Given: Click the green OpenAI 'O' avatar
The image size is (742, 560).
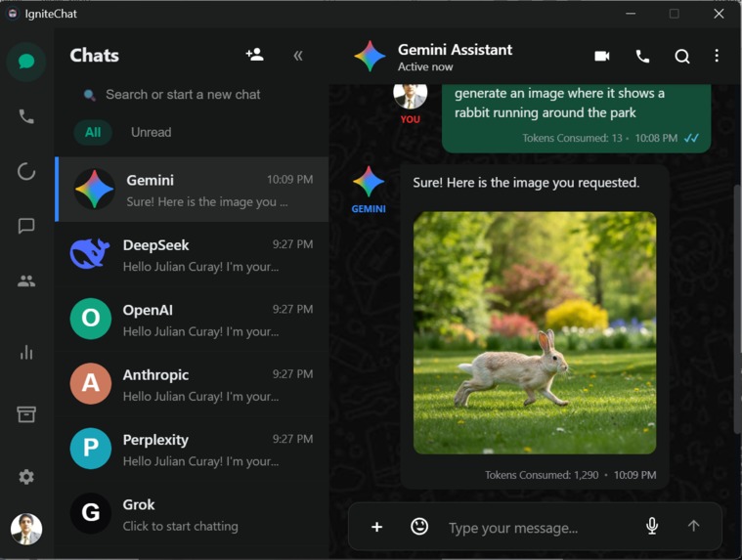Looking at the screenshot, I should 90,319.
